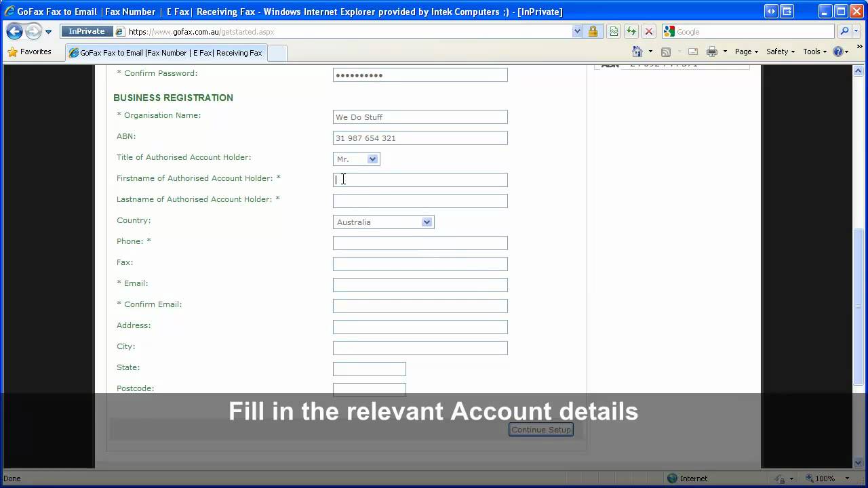Stop loading with the red X icon
This screenshot has width=868, height=488.
point(649,31)
